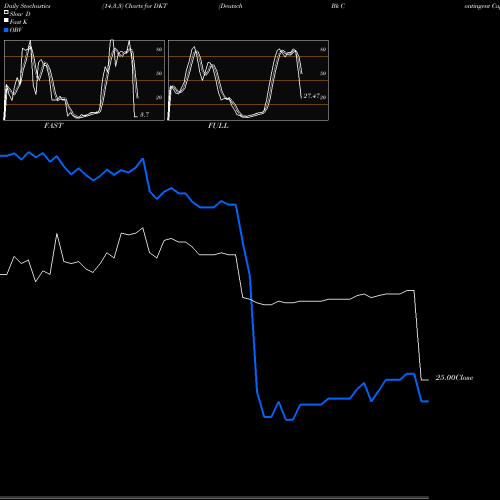Open the FAST stochastic chart panel
Image resolution: width=500 pixels, height=500 pixels.
click(x=84, y=80)
